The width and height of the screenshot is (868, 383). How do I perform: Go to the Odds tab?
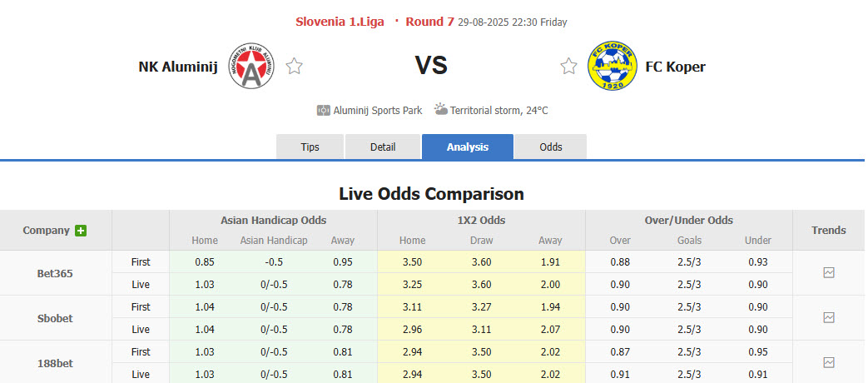(551, 147)
